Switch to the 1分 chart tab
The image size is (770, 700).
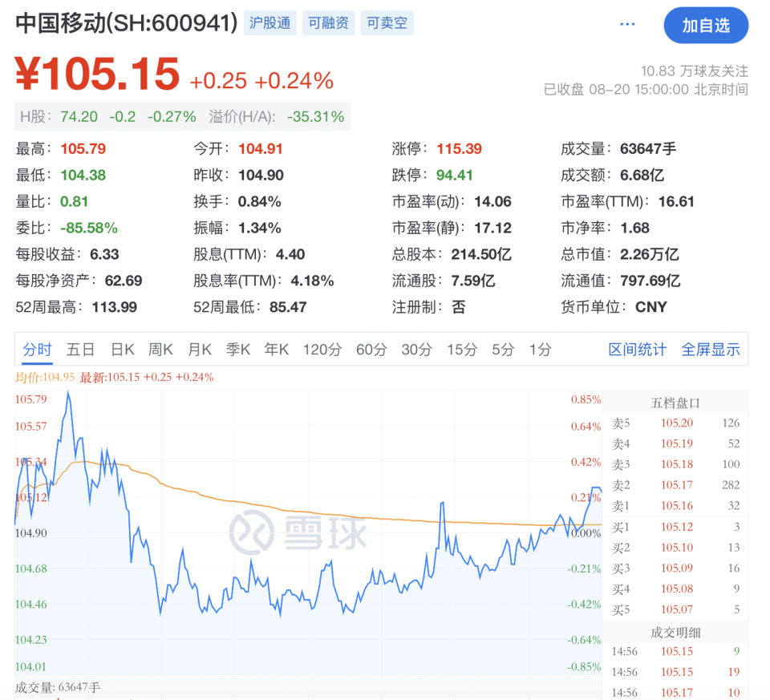pyautogui.click(x=540, y=350)
